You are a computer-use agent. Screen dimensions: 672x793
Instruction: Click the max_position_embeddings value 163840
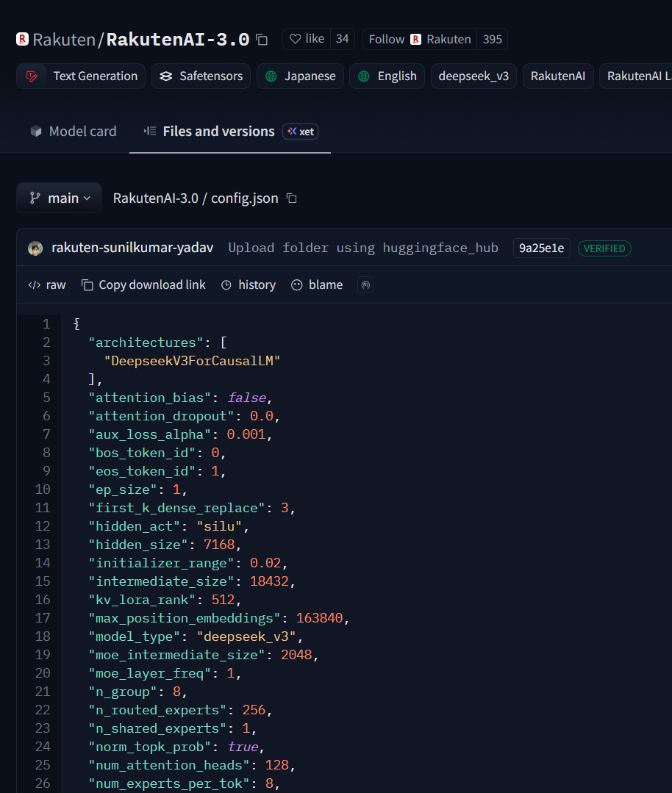(319, 618)
